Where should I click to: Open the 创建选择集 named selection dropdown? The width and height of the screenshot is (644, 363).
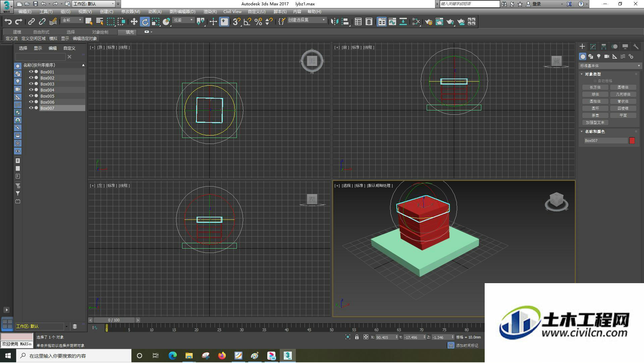[x=307, y=20]
